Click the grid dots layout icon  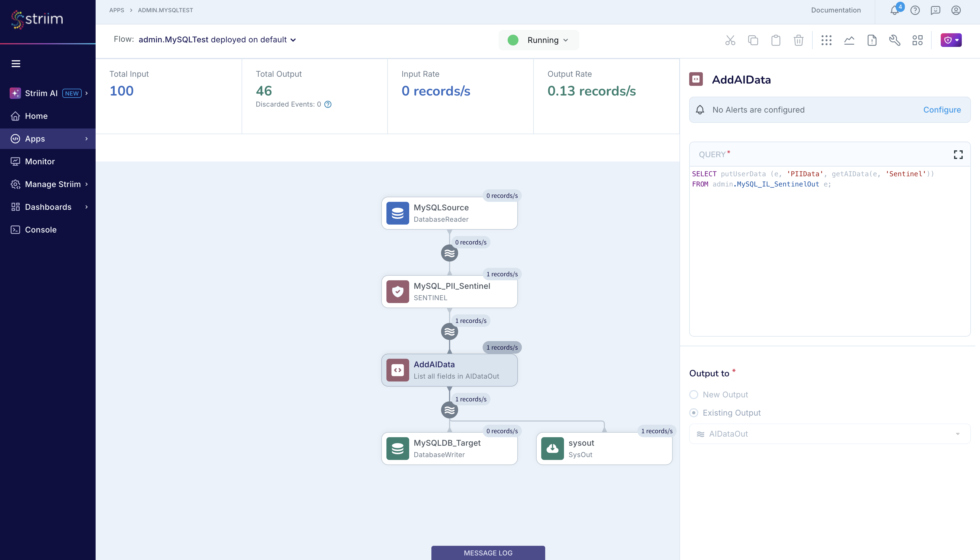point(826,40)
